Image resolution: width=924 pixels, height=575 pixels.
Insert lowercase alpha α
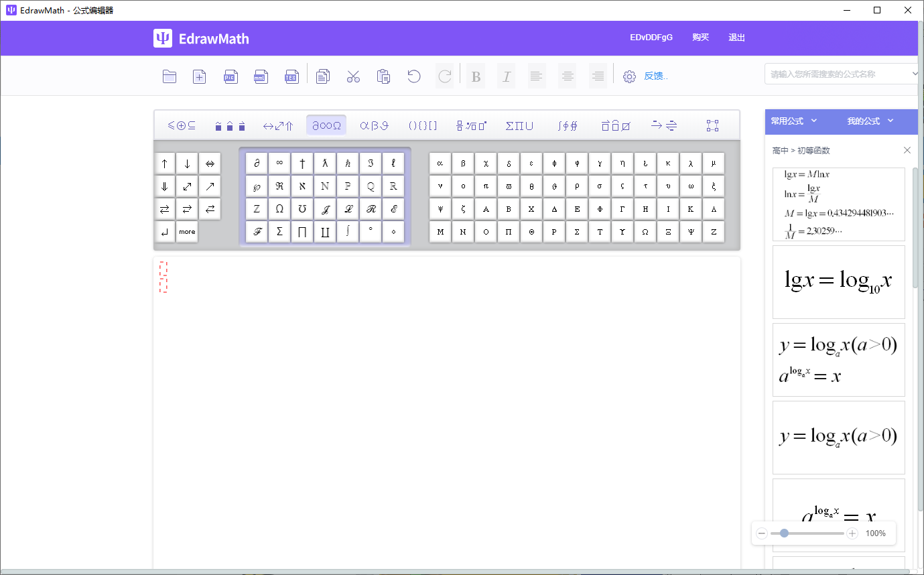[440, 163]
